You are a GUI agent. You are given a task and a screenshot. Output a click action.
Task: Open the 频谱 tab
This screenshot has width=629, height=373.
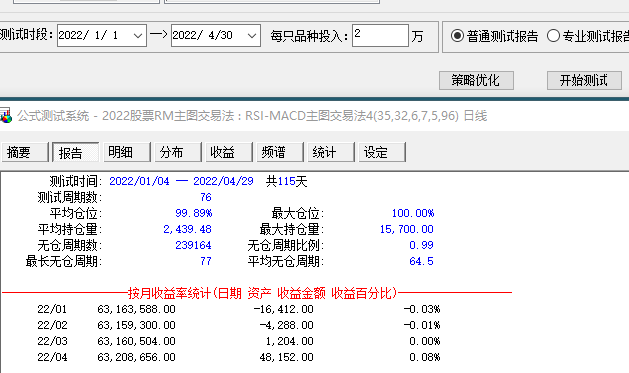280,152
